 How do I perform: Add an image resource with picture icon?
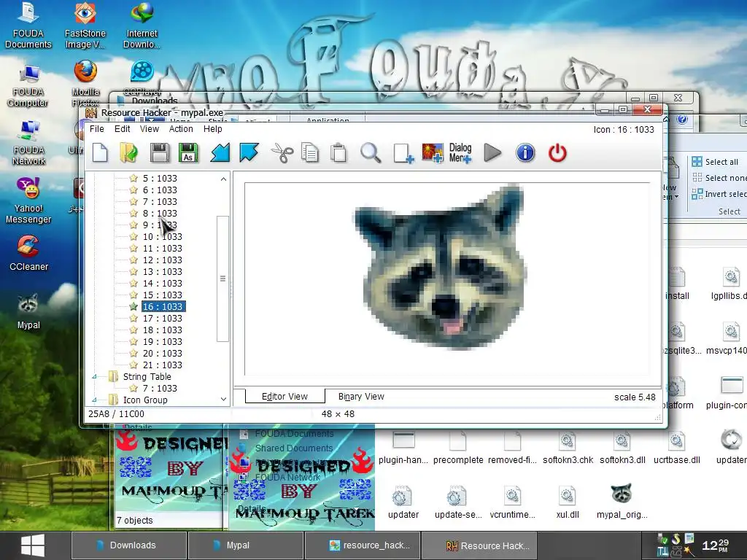pos(433,153)
